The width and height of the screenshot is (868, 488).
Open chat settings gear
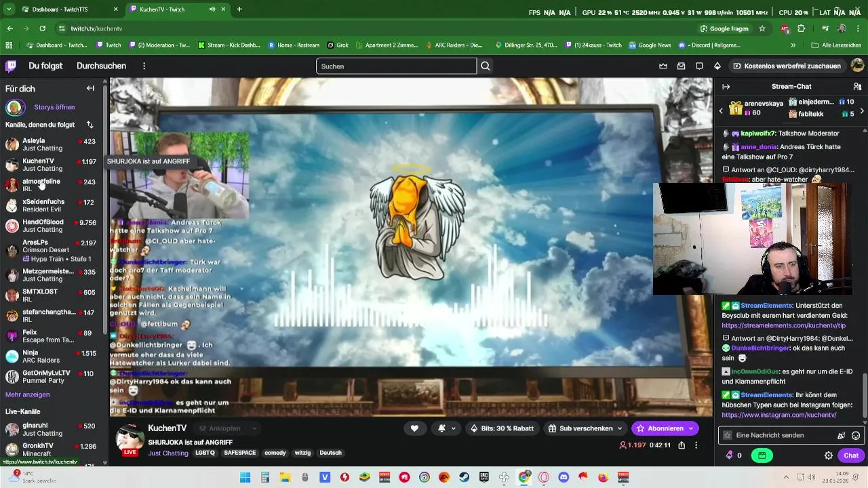point(829,455)
